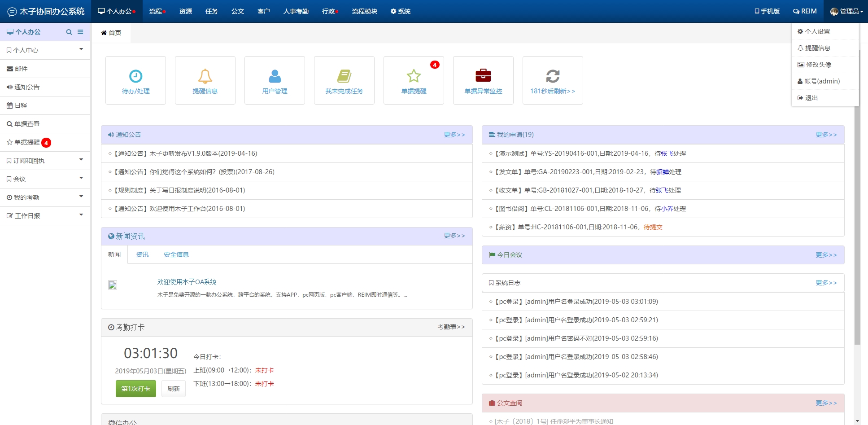Open notice 你们觉得这个系统如何？(投票)
868x425 pixels.
coord(287,172)
